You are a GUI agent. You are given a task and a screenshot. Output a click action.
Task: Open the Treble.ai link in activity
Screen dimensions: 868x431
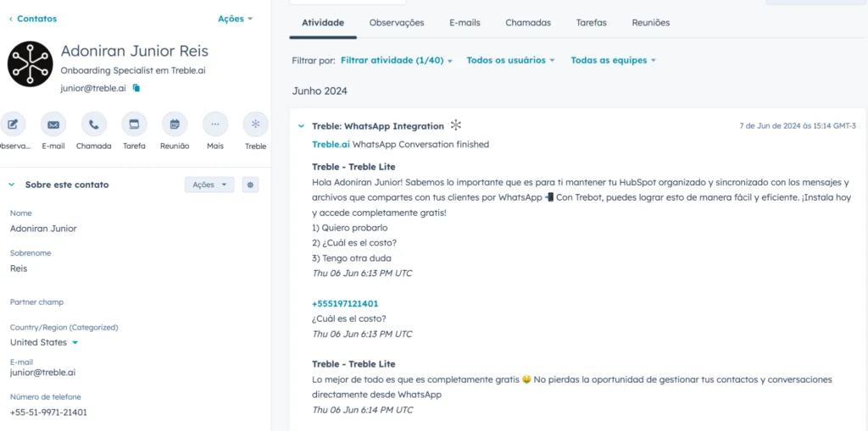point(331,145)
